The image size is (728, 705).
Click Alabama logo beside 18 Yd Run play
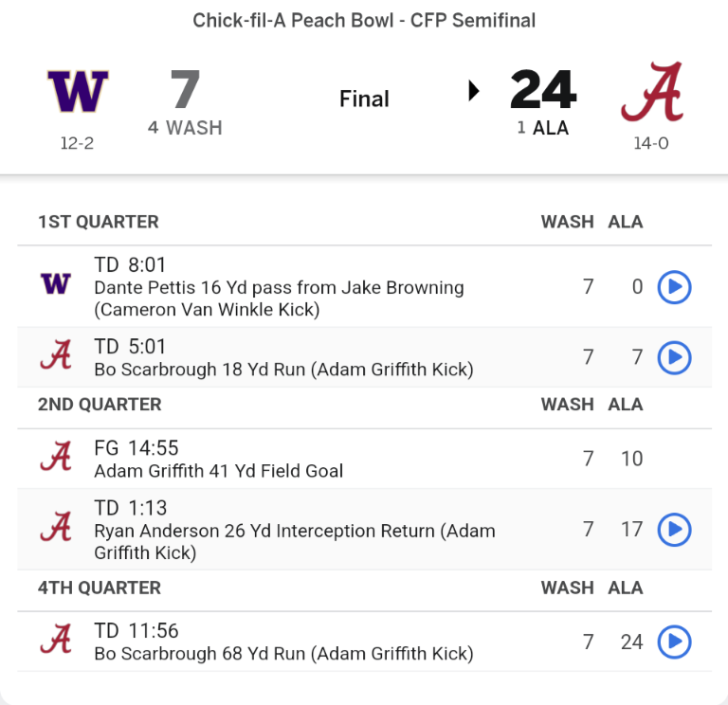[56, 357]
